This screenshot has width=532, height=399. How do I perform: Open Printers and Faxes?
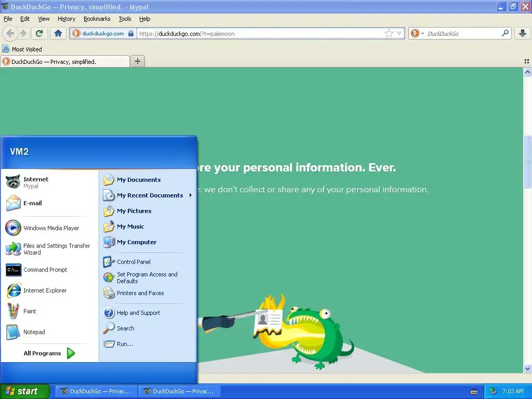(x=148, y=293)
